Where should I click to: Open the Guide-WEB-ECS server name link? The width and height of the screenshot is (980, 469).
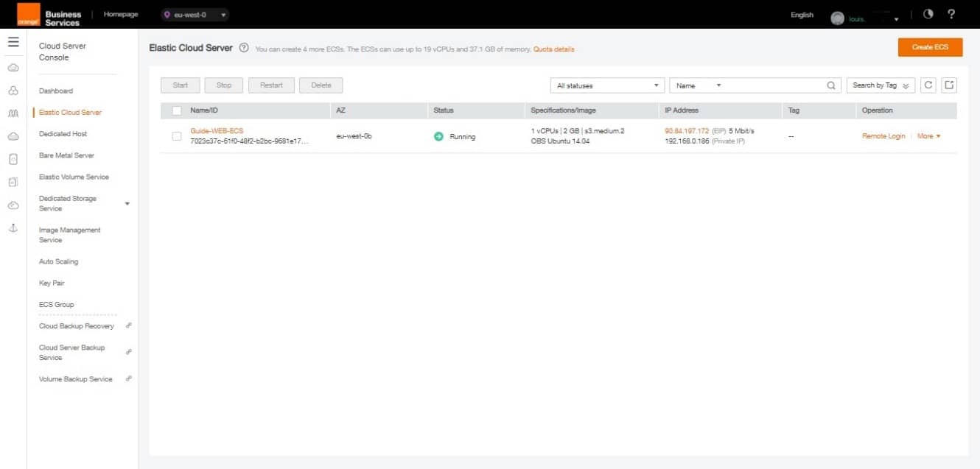pyautogui.click(x=217, y=131)
